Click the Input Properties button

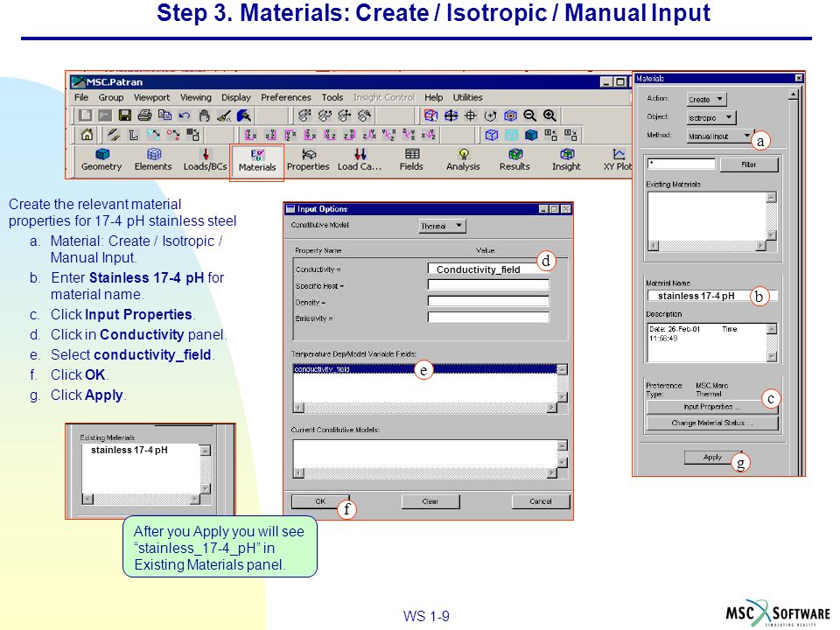pos(712,407)
